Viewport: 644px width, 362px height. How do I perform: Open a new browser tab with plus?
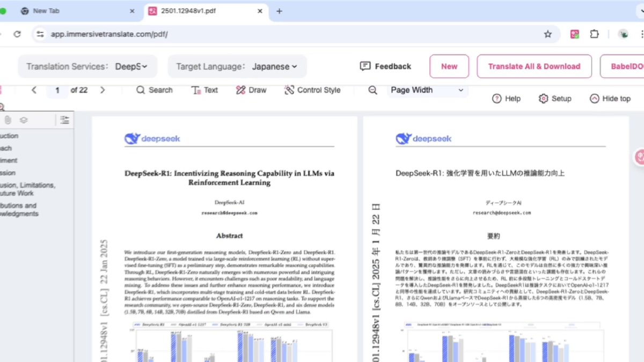[279, 11]
